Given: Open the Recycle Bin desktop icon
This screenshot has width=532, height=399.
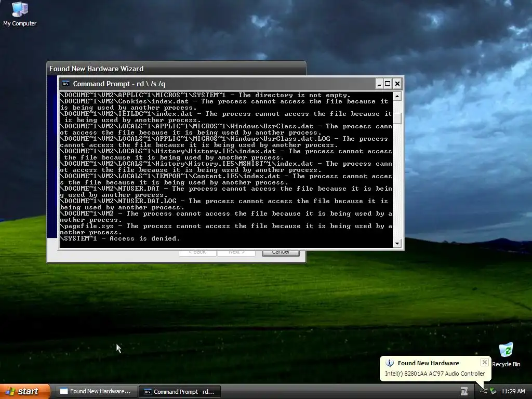Looking at the screenshot, I should (x=506, y=355).
